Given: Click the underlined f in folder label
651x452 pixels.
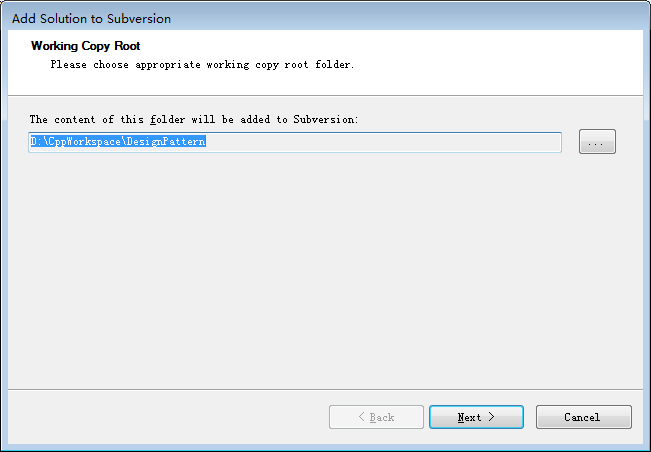Looking at the screenshot, I should pyautogui.click(x=153, y=120).
